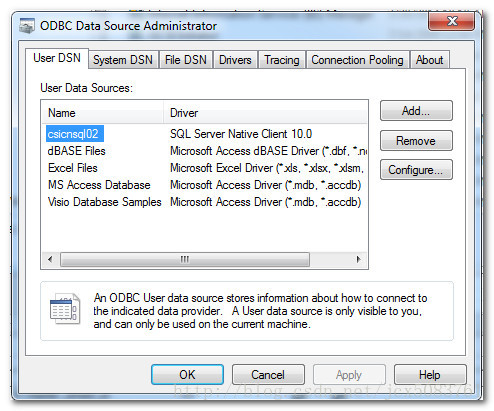Click the horizontal scrollbar thumb
Image resolution: width=494 pixels, height=411 pixels.
185,259
